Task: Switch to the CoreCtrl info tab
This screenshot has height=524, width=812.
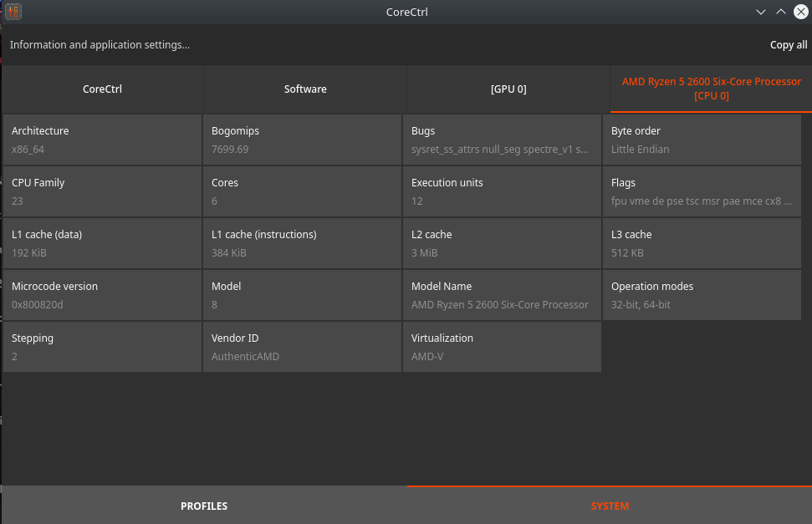Action: [x=103, y=89]
